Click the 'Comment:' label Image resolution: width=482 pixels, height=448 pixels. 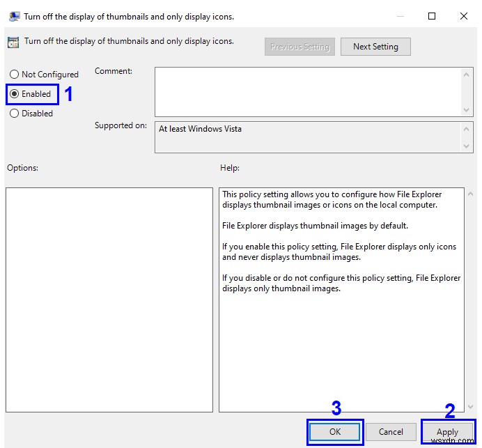[114, 71]
